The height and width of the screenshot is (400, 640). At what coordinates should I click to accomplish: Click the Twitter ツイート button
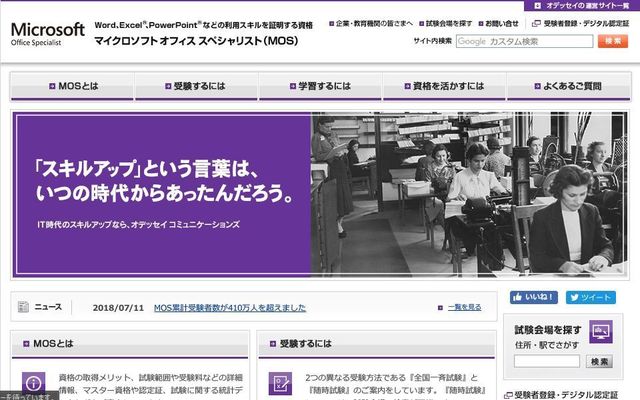(x=591, y=297)
